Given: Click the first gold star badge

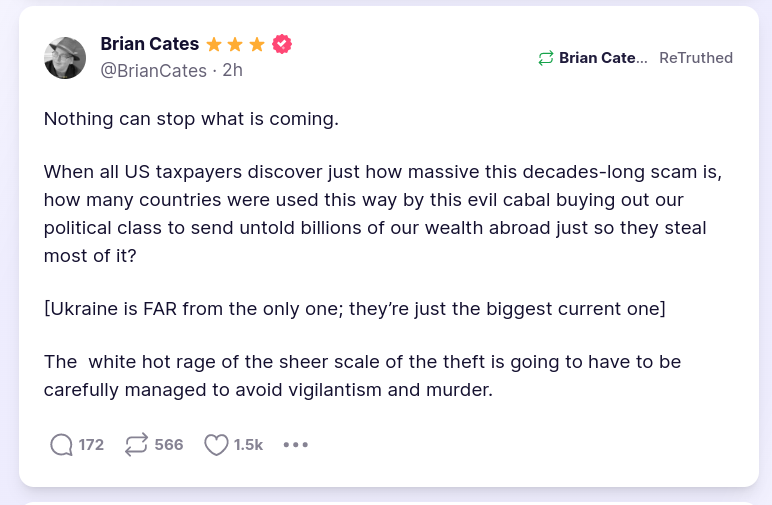Looking at the screenshot, I should click(x=214, y=44).
